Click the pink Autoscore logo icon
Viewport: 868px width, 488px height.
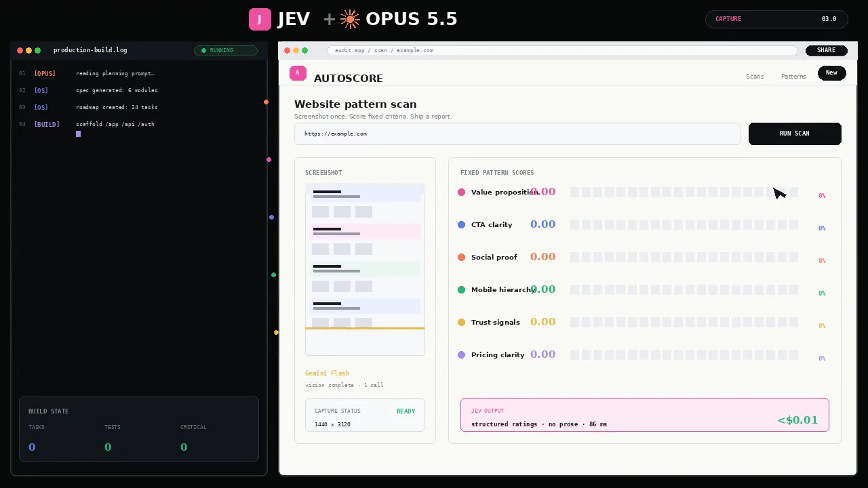click(298, 73)
